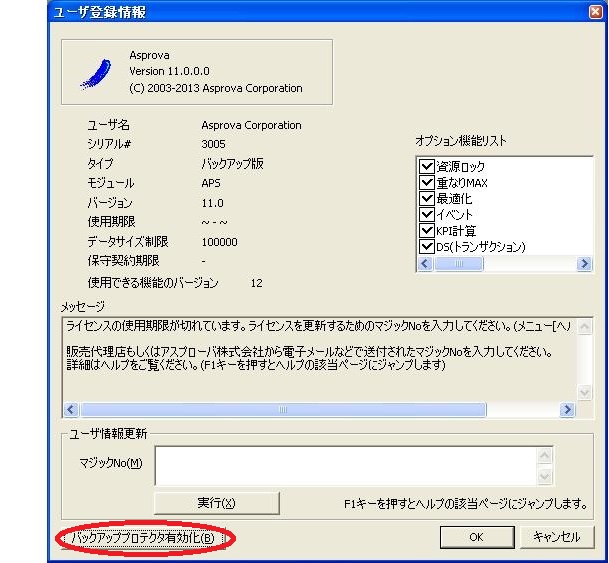Click the キャンセル button

point(557,537)
